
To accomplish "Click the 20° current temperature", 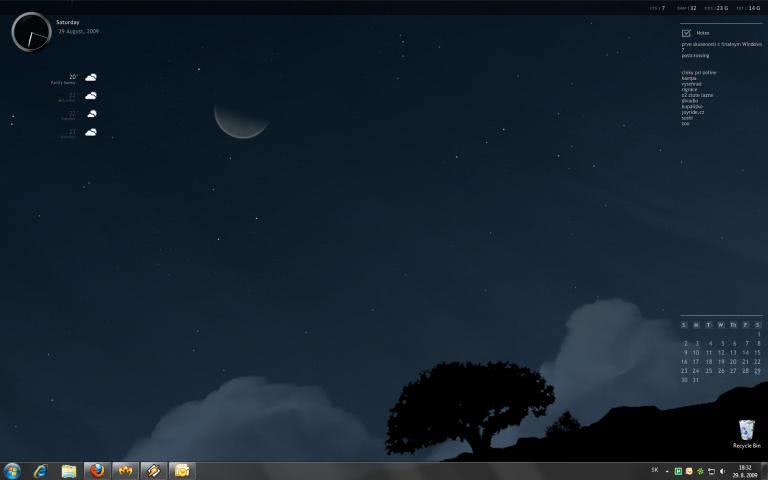I will [x=73, y=77].
